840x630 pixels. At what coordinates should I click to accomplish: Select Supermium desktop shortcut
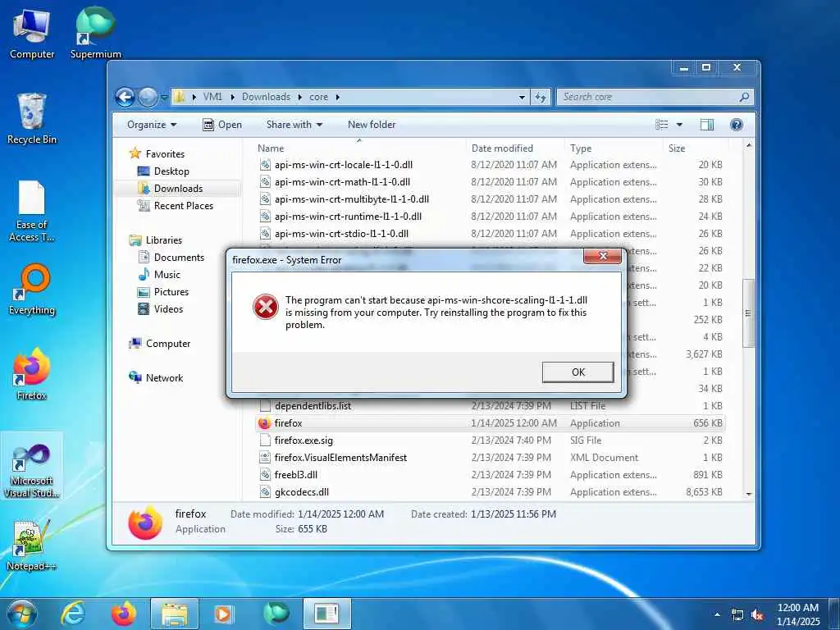point(95,33)
